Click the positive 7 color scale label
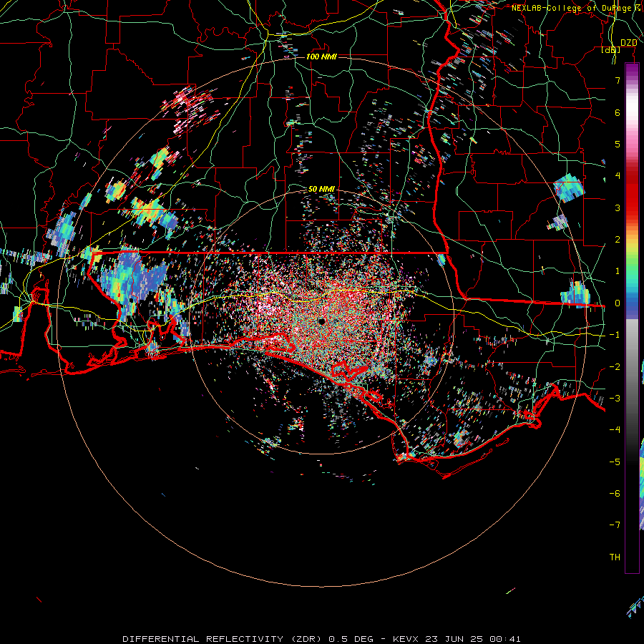644x644 pixels. [x=618, y=80]
